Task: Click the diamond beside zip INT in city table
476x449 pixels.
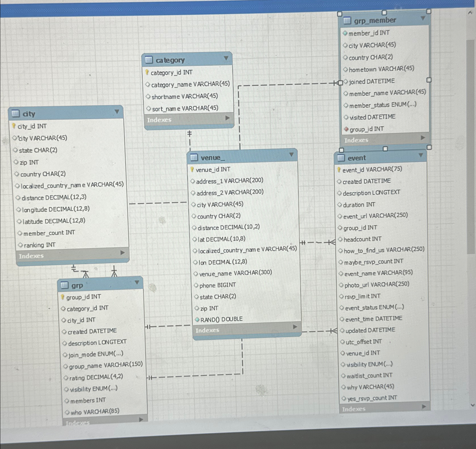Action: coord(16,162)
